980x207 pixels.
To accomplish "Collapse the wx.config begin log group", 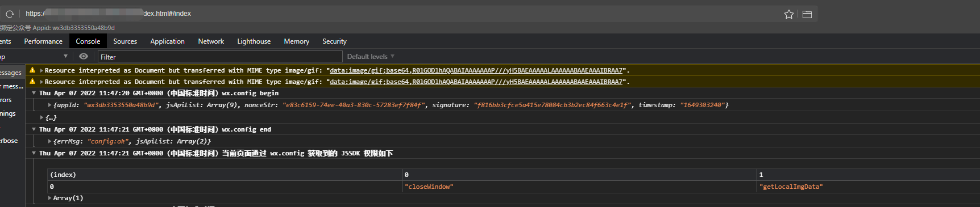I will coord(34,93).
